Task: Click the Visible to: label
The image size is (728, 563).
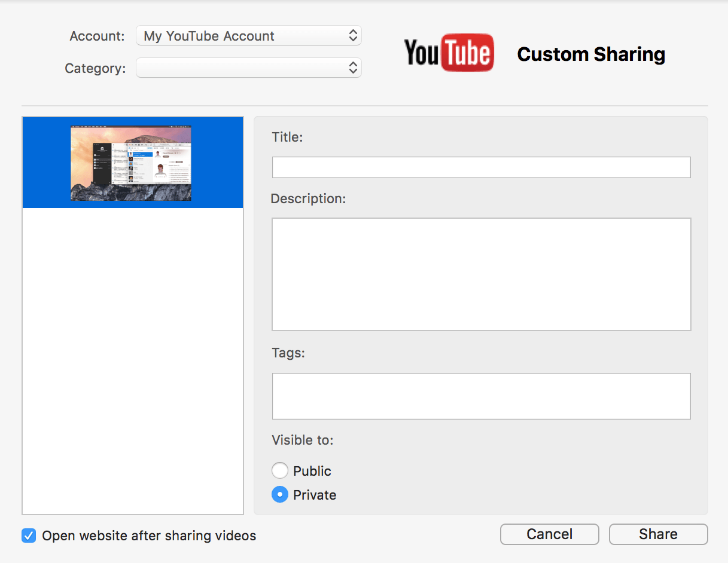Action: click(x=303, y=440)
